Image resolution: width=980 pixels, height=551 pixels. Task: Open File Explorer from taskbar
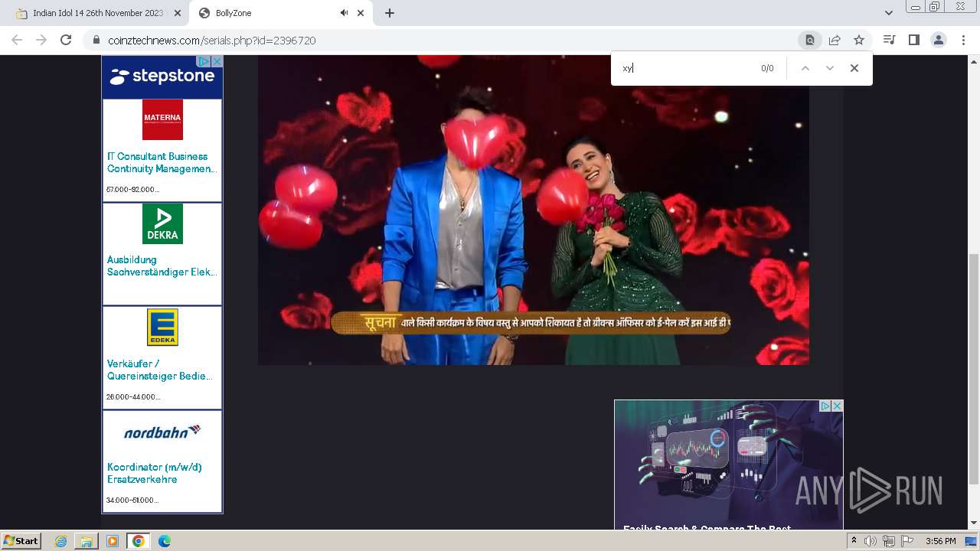(87, 541)
